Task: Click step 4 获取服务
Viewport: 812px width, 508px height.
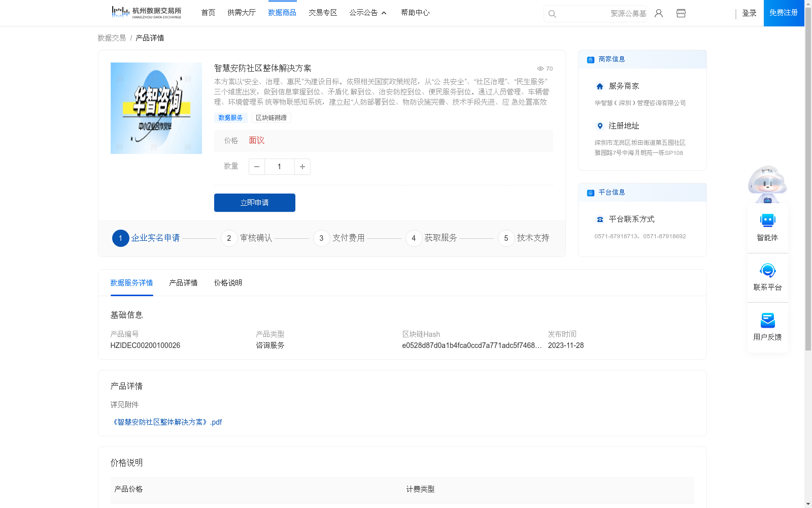Action: (x=431, y=238)
